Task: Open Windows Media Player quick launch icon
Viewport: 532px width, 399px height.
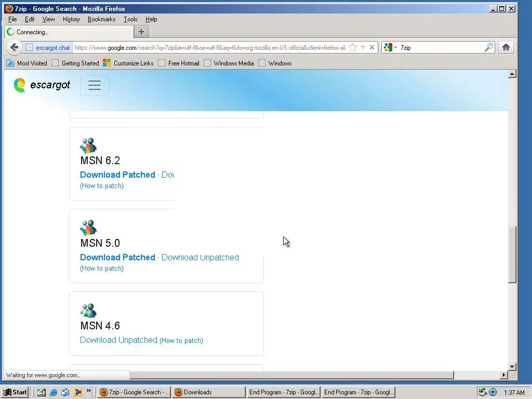Action: (77, 392)
